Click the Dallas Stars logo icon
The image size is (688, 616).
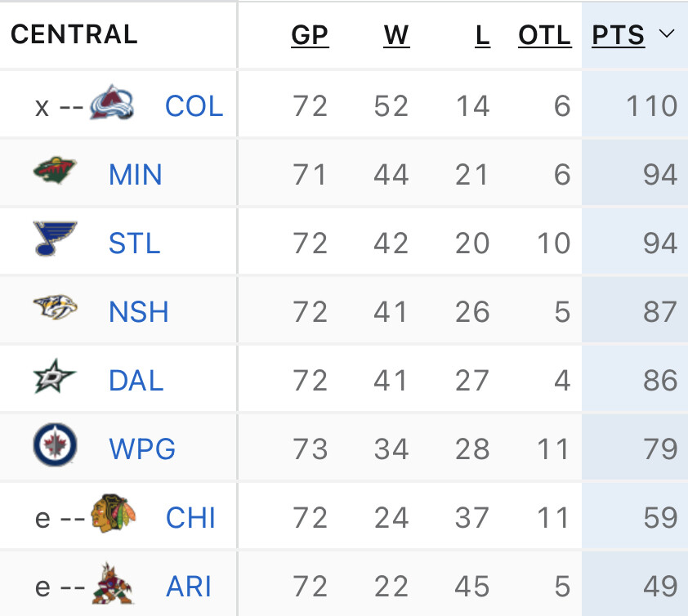[55, 377]
